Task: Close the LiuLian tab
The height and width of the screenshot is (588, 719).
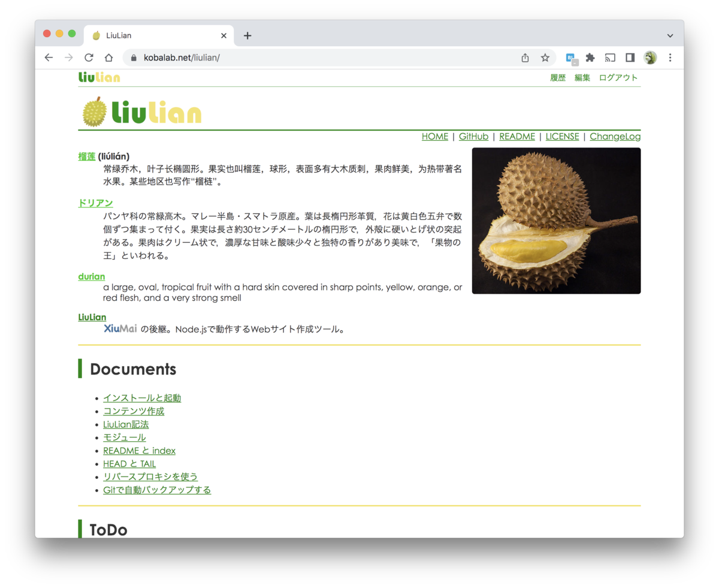Action: [224, 35]
